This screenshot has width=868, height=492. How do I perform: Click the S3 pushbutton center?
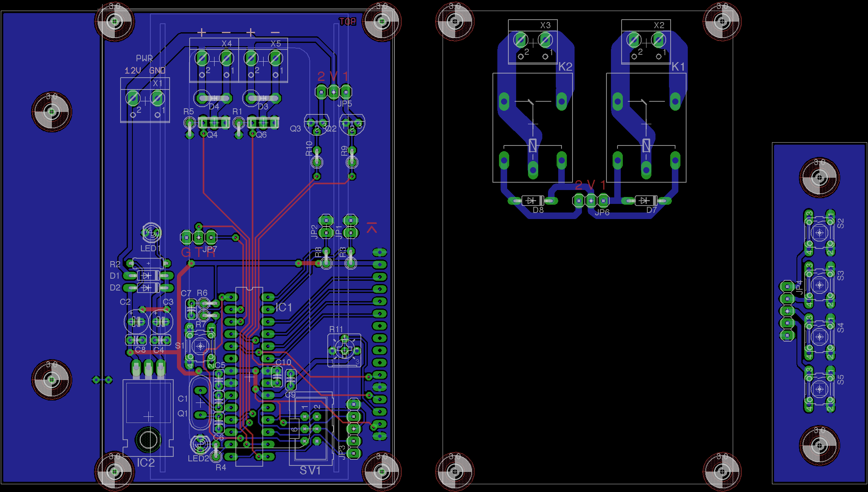(819, 285)
